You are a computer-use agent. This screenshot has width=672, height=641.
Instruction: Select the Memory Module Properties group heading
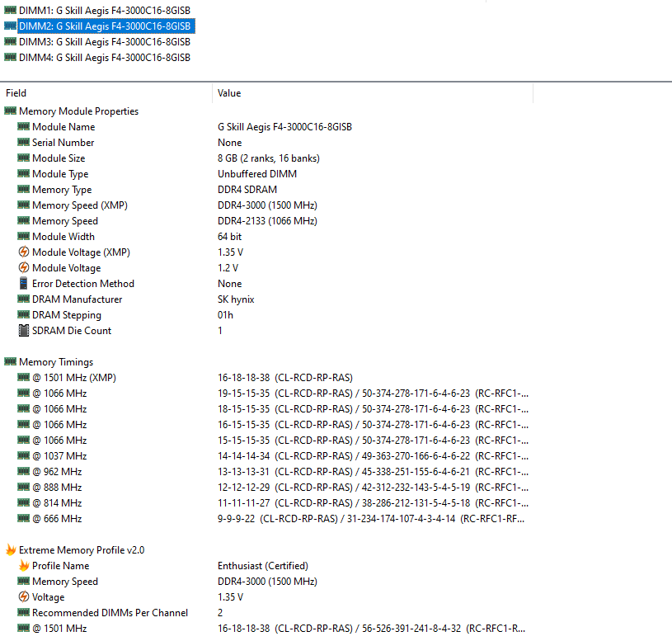click(x=79, y=111)
